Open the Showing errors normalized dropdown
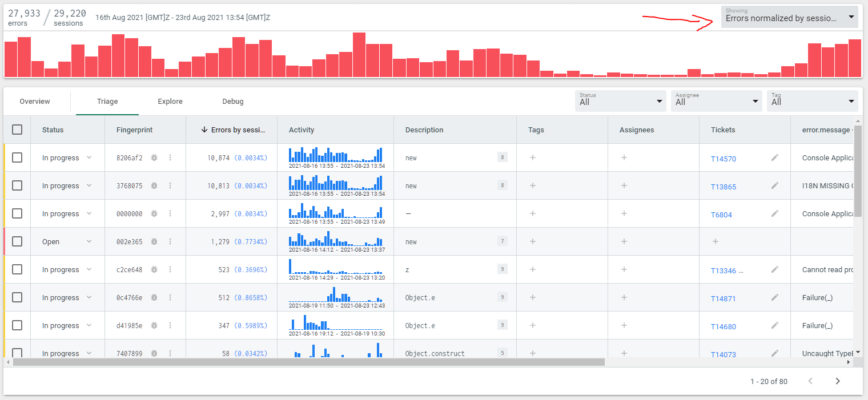Viewport: 868px width, 400px height. pos(790,17)
